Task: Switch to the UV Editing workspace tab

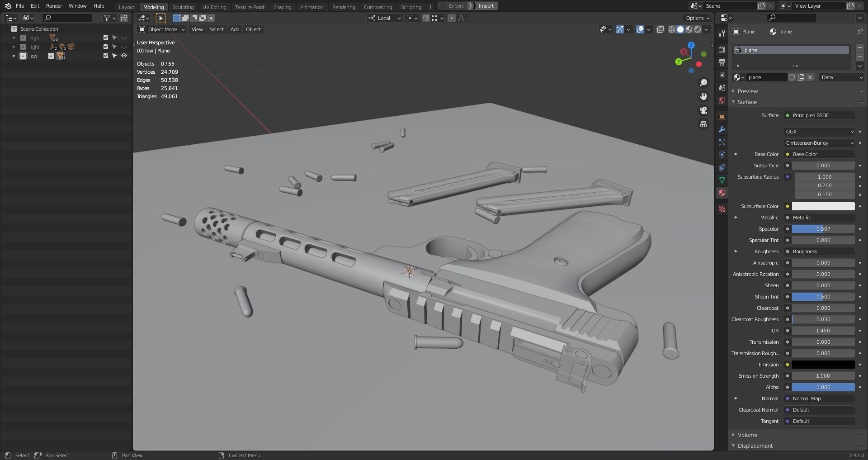Action: (x=214, y=7)
